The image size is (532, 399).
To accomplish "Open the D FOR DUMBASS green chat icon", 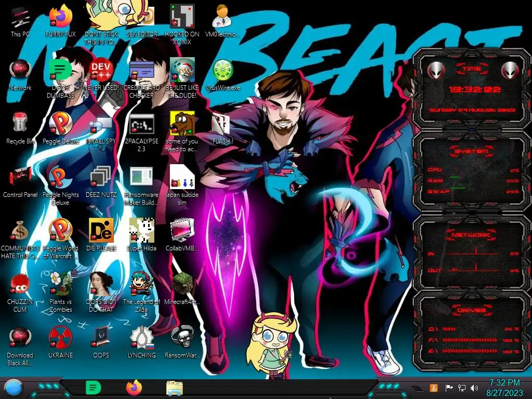I will [60, 79].
